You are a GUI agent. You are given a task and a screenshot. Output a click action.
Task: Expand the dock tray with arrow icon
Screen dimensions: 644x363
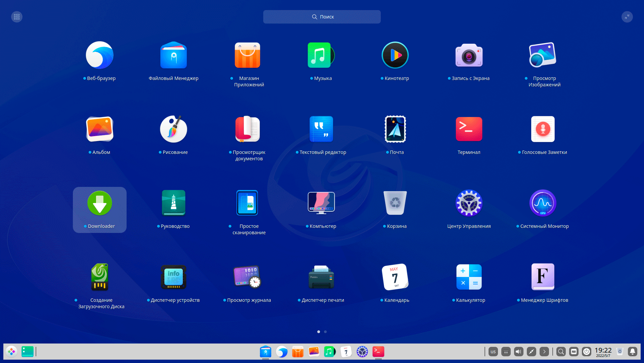(x=544, y=352)
